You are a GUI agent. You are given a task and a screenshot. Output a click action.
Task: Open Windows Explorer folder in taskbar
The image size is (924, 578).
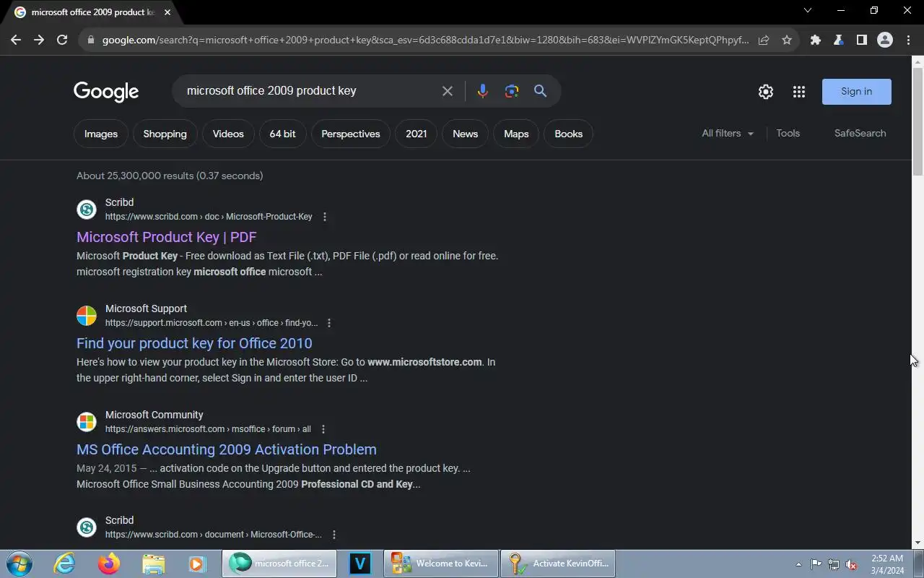(153, 564)
